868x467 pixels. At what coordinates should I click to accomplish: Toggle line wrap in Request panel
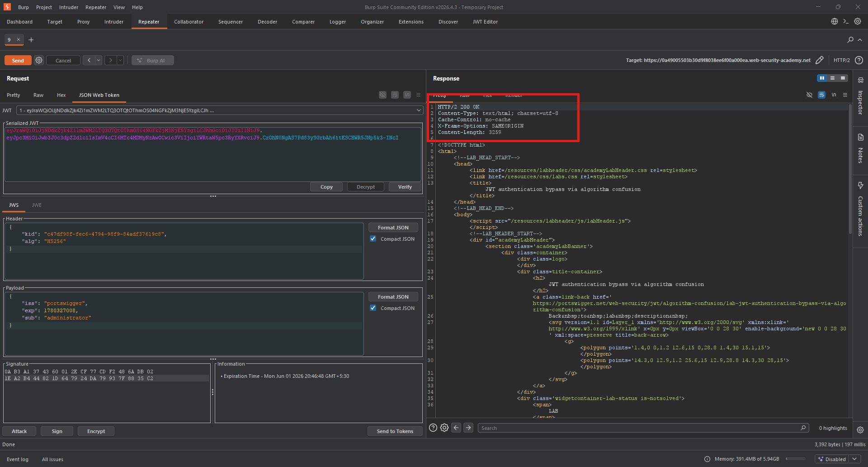(395, 95)
